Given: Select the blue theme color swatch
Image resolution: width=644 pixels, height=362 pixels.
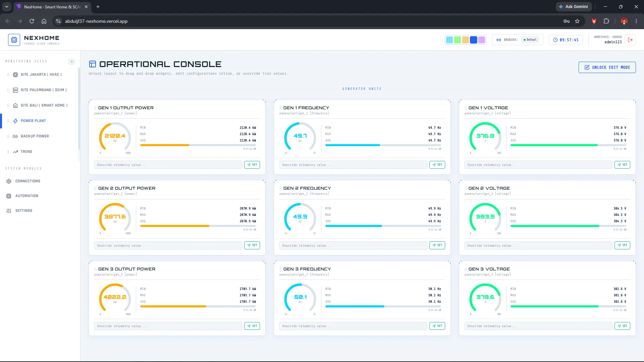Looking at the screenshot, I should click(x=474, y=40).
